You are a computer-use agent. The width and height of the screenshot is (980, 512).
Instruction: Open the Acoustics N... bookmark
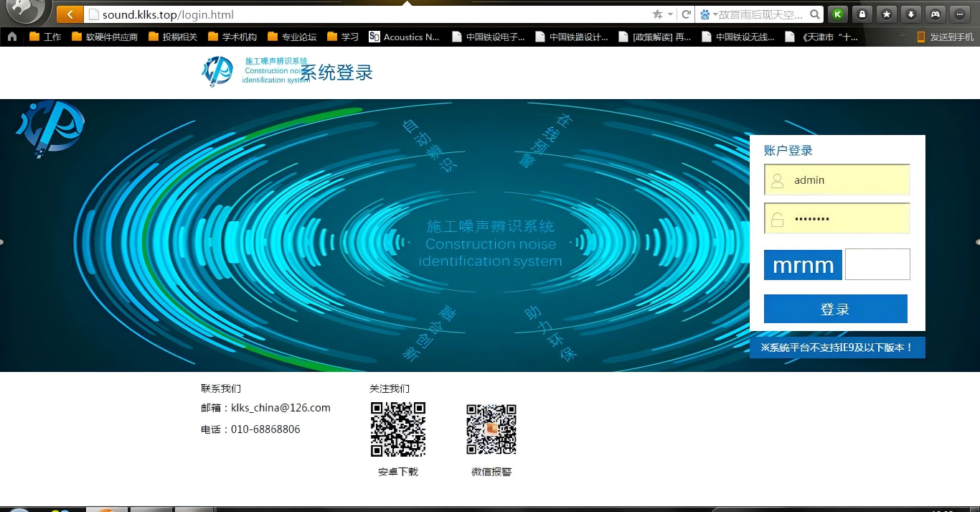point(404,37)
